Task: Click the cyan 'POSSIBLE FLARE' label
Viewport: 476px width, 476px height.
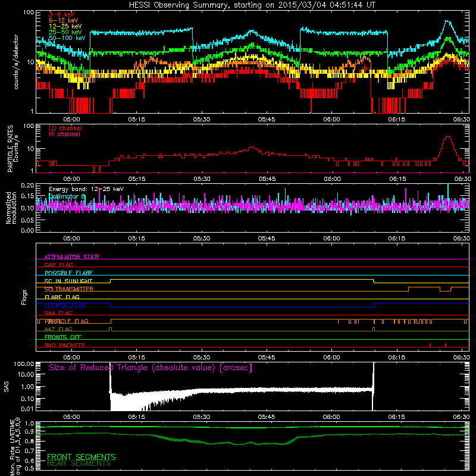Action: [x=68, y=273]
